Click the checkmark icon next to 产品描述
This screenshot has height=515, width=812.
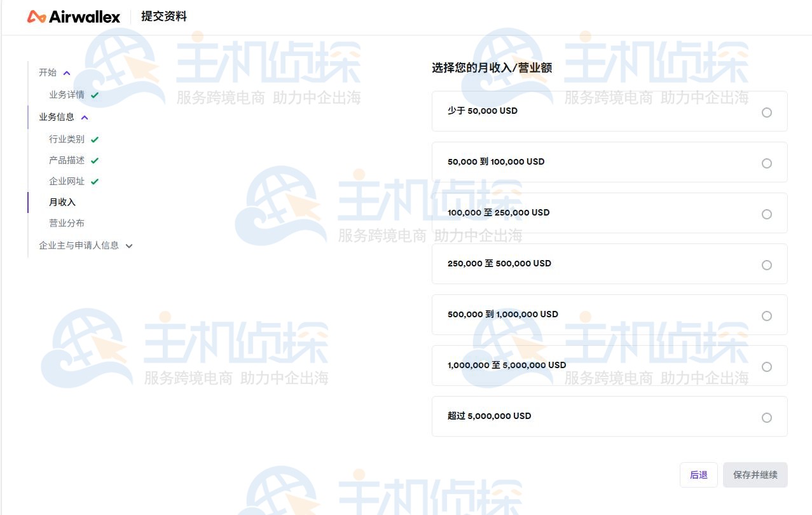pyautogui.click(x=95, y=160)
